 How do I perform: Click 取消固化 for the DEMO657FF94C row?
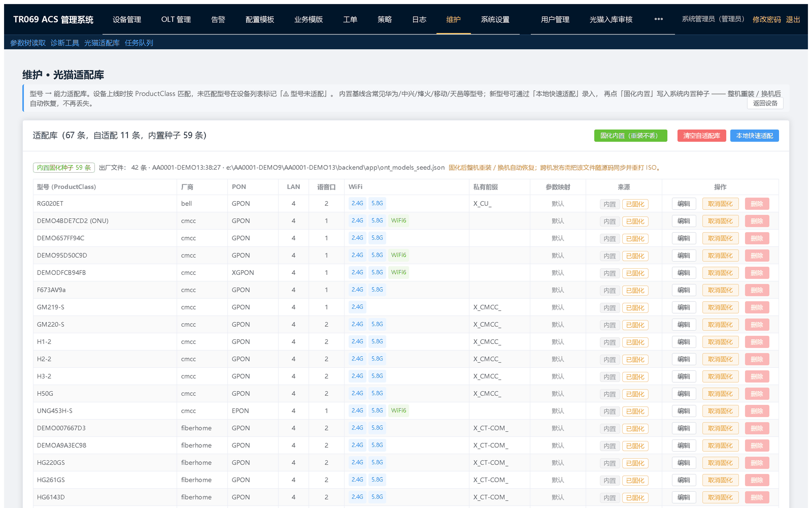pos(721,238)
